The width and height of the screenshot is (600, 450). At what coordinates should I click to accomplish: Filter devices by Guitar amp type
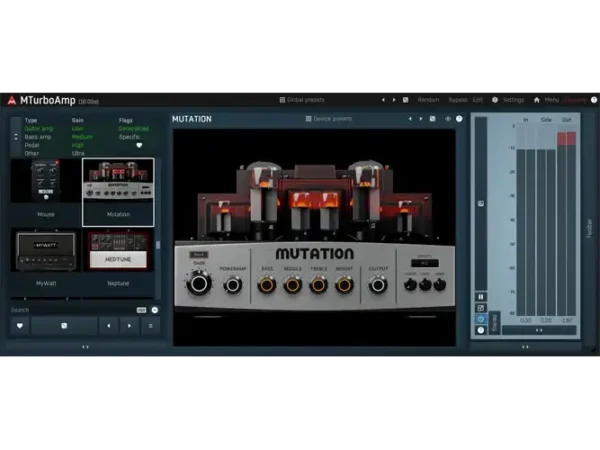point(39,129)
